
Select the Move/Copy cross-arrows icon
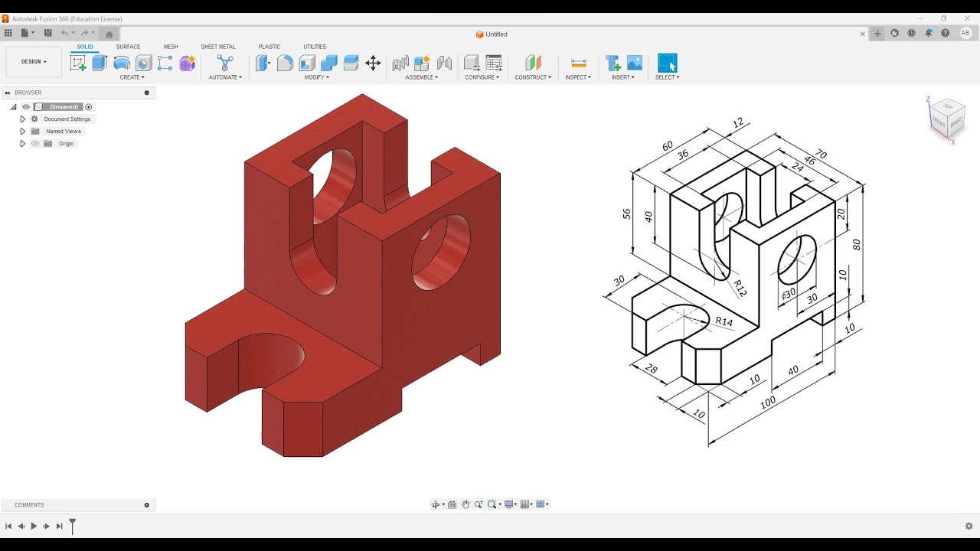pos(373,63)
